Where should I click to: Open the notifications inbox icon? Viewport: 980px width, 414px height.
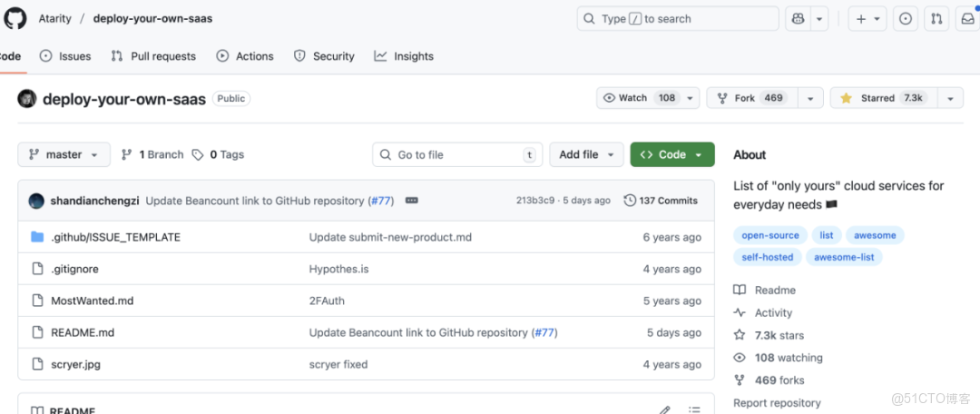[x=968, y=18]
